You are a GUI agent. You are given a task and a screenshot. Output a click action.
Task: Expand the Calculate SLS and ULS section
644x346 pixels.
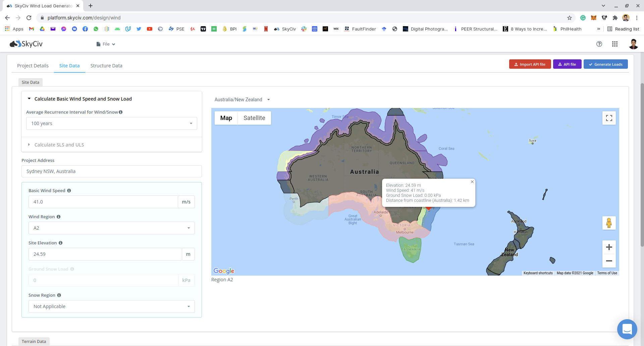(59, 145)
